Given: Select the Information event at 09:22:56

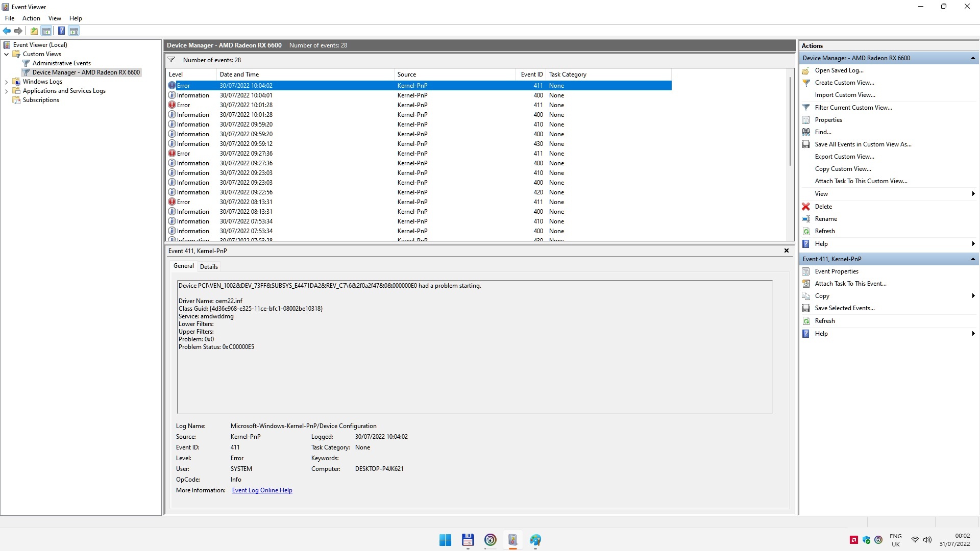Looking at the screenshot, I should [x=419, y=192].
